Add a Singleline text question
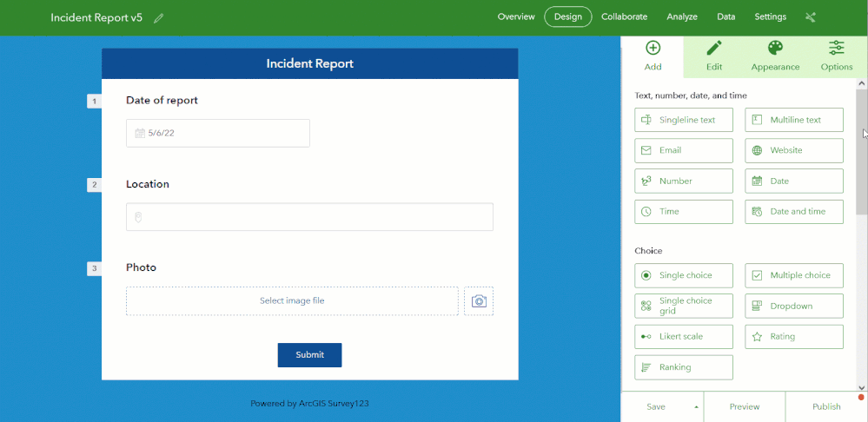The width and height of the screenshot is (868, 422). point(684,120)
